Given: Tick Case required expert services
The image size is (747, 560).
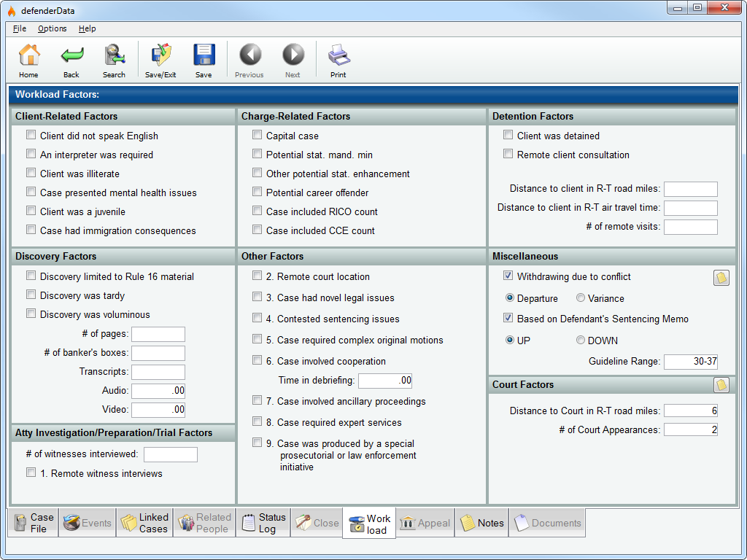Looking at the screenshot, I should pyautogui.click(x=258, y=421).
